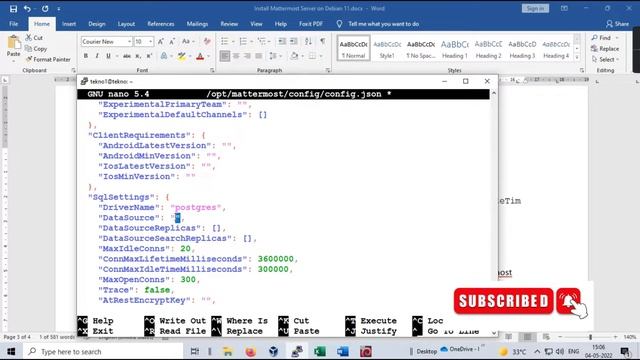
Task: Center the paragraph text
Action: pos(236,56)
